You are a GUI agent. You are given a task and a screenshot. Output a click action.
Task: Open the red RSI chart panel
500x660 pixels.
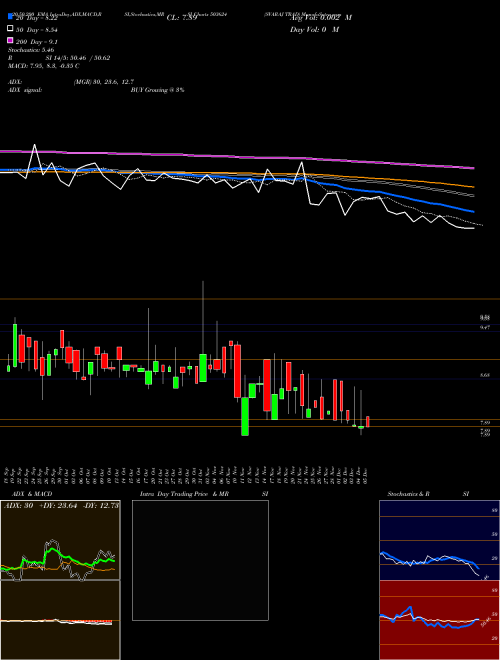pos(439,620)
